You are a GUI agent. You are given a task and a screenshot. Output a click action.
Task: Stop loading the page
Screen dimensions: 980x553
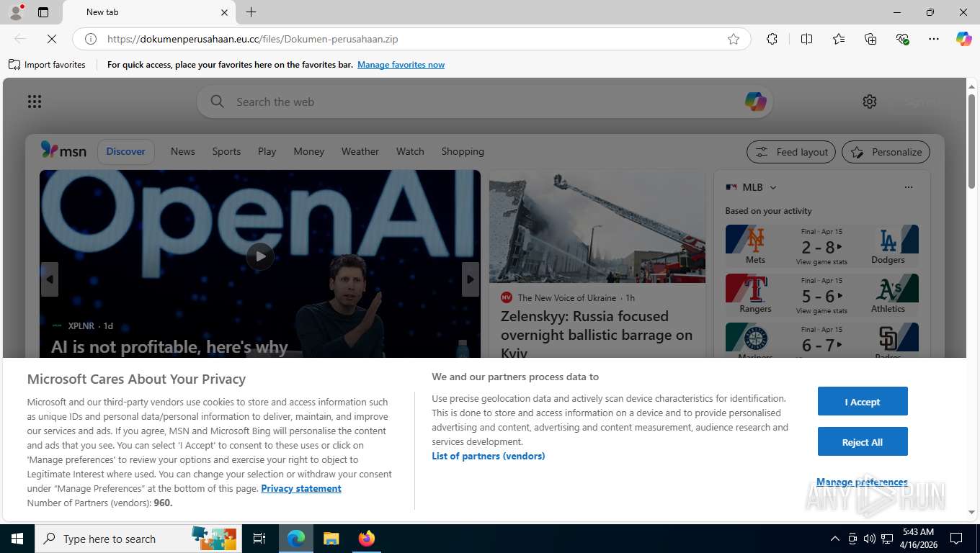tap(52, 39)
